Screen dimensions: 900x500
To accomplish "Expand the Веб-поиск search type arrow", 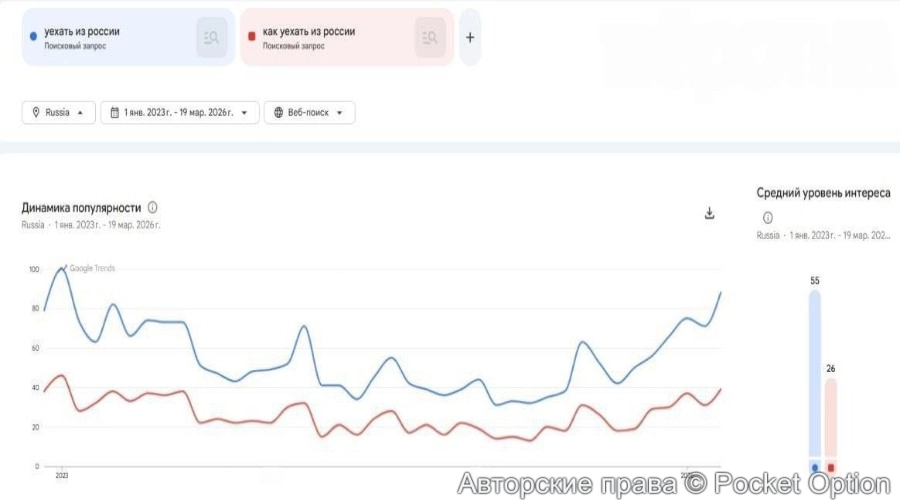I will click(x=340, y=112).
